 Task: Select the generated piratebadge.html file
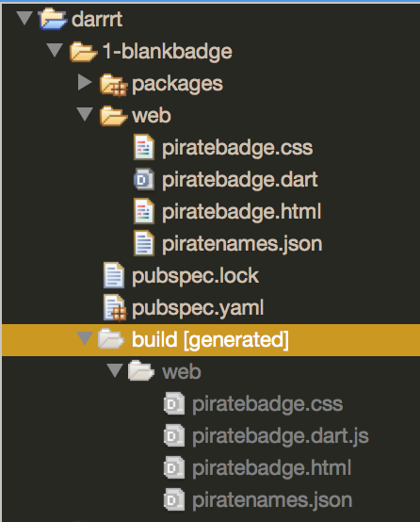(x=271, y=467)
